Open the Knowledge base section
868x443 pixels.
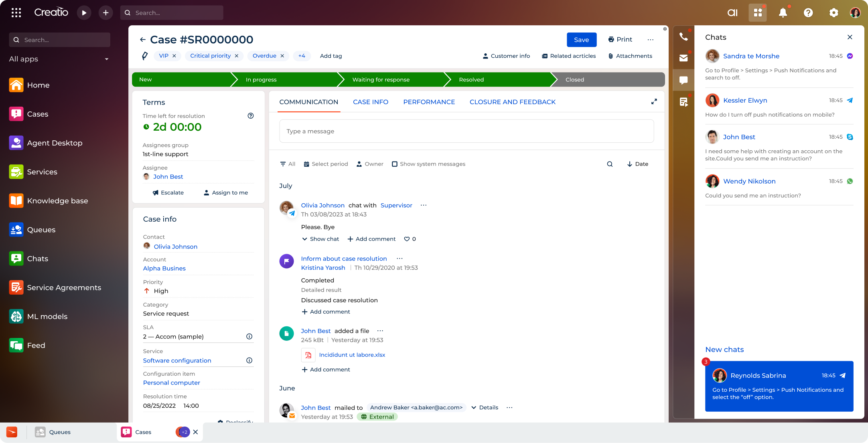pos(57,200)
